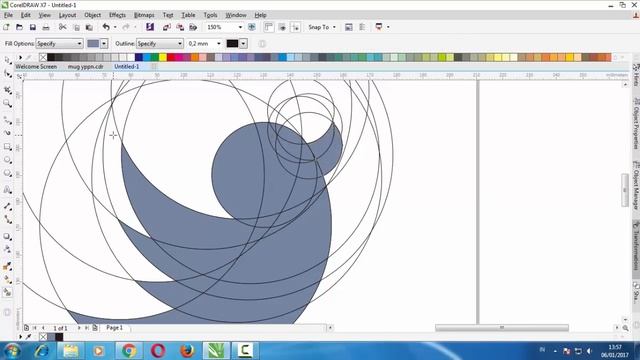Select the Page 1 tab
The image size is (640, 360).
[114, 328]
